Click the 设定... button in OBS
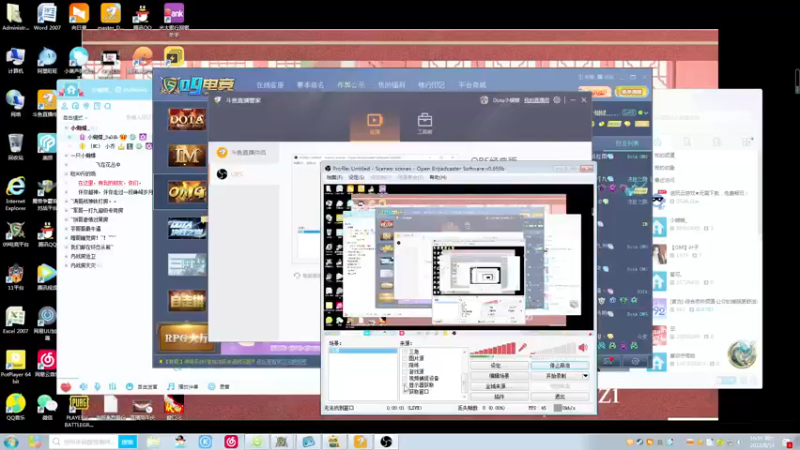Image resolution: width=800 pixels, height=450 pixels. tap(499, 365)
